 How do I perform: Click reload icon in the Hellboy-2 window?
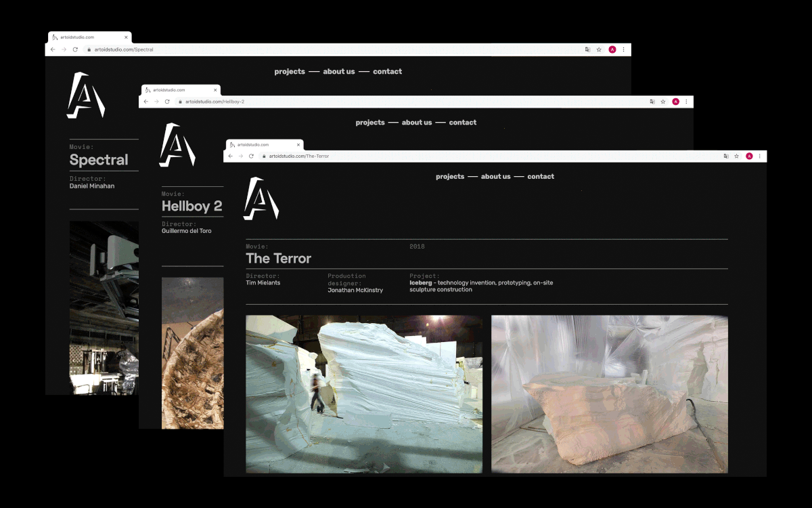coord(168,102)
